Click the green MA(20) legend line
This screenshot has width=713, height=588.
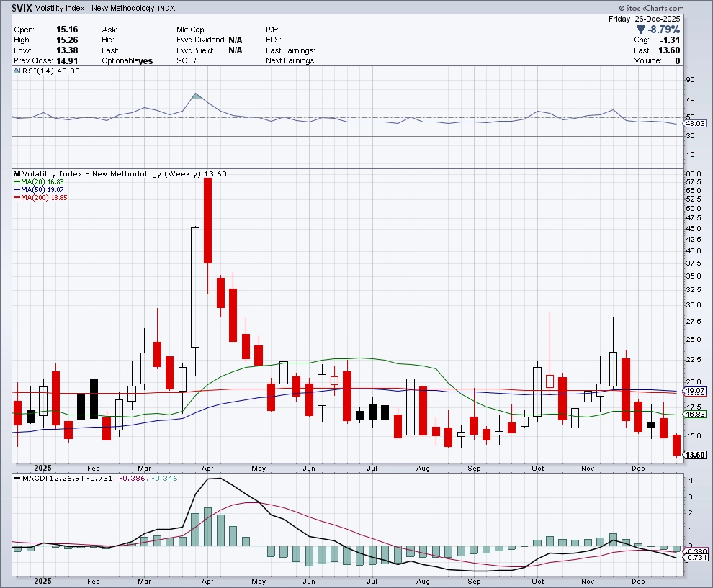(17, 182)
